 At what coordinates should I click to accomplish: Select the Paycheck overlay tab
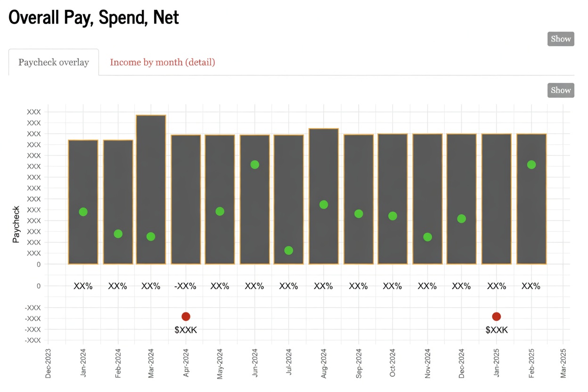click(53, 62)
